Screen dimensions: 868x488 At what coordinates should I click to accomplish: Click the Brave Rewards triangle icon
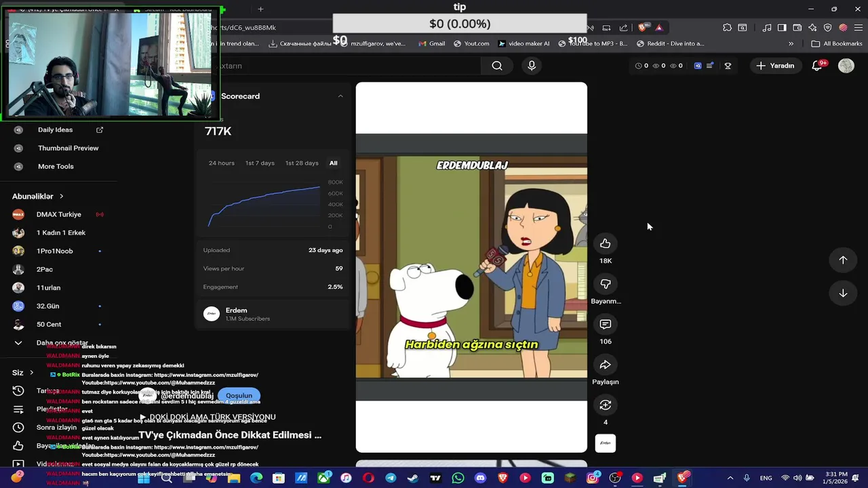click(658, 28)
